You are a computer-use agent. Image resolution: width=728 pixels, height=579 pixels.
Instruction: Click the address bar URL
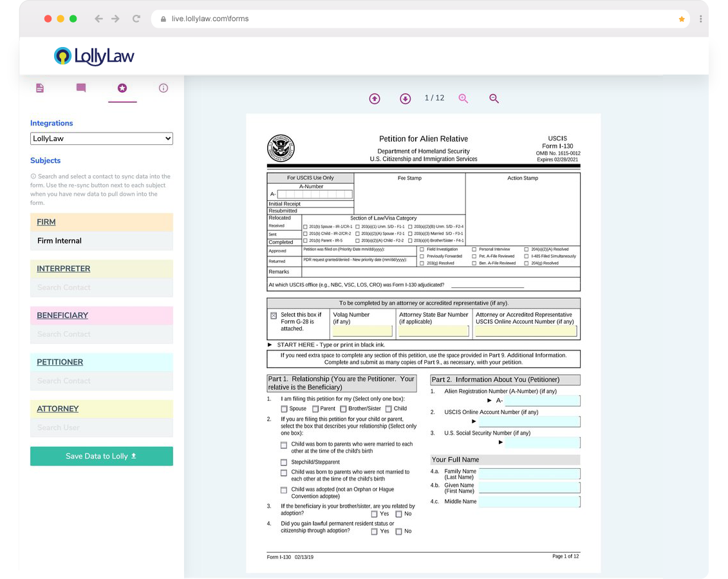(x=210, y=19)
